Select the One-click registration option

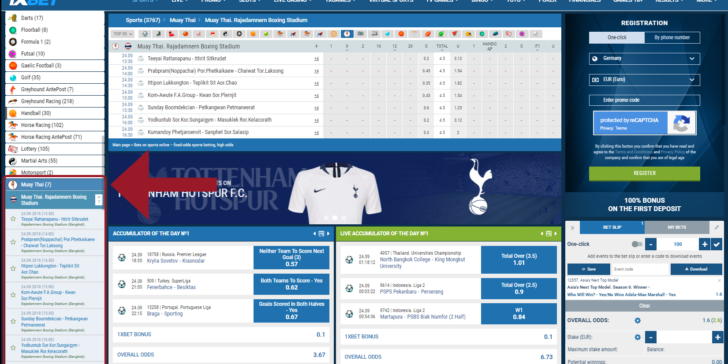617,38
